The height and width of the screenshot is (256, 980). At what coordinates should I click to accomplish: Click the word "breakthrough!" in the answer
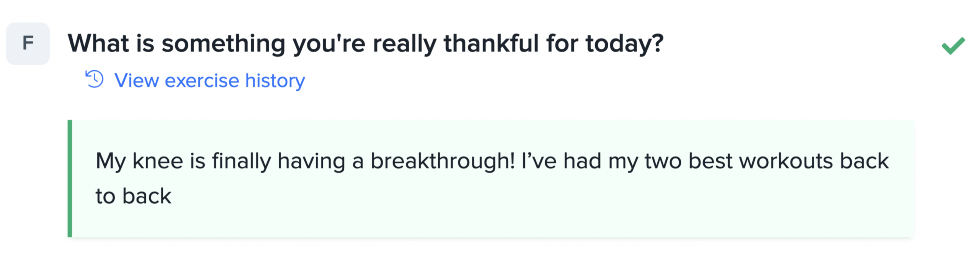point(443,161)
